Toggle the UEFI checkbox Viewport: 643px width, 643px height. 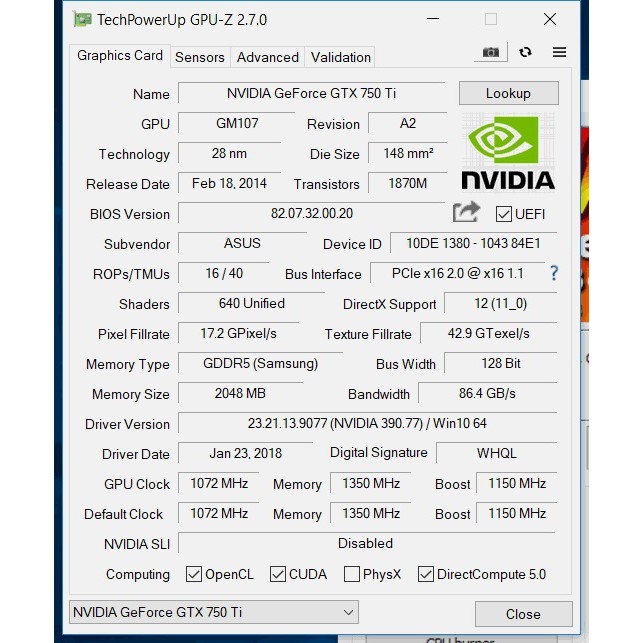pyautogui.click(x=504, y=214)
